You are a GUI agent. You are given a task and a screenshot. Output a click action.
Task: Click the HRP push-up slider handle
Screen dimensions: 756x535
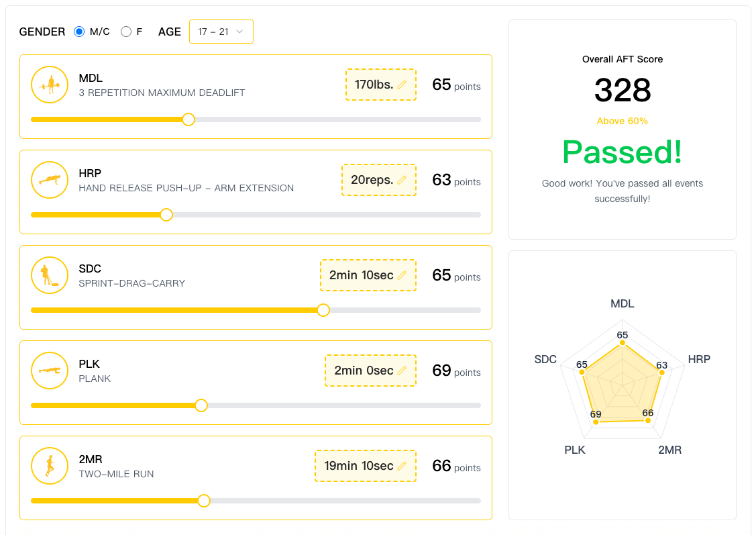(166, 215)
